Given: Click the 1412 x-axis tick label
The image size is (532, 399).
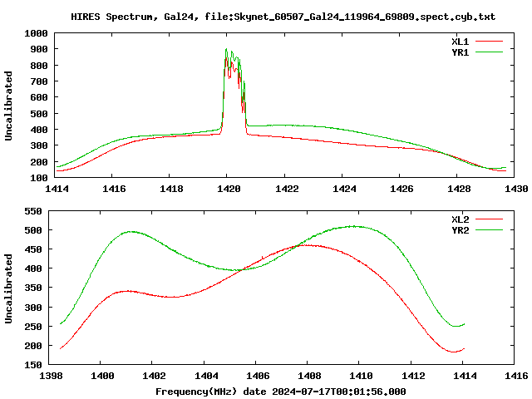Looking at the screenshot, I should 413,376.
